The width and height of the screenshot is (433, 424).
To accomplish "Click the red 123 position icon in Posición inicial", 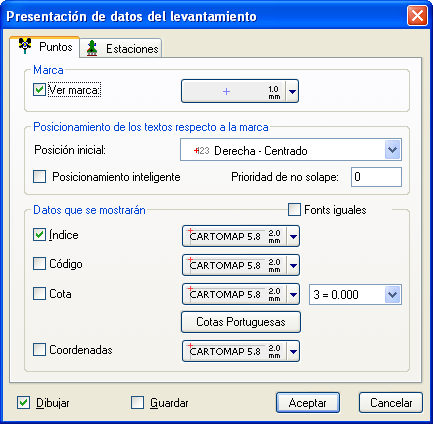I will pos(202,151).
